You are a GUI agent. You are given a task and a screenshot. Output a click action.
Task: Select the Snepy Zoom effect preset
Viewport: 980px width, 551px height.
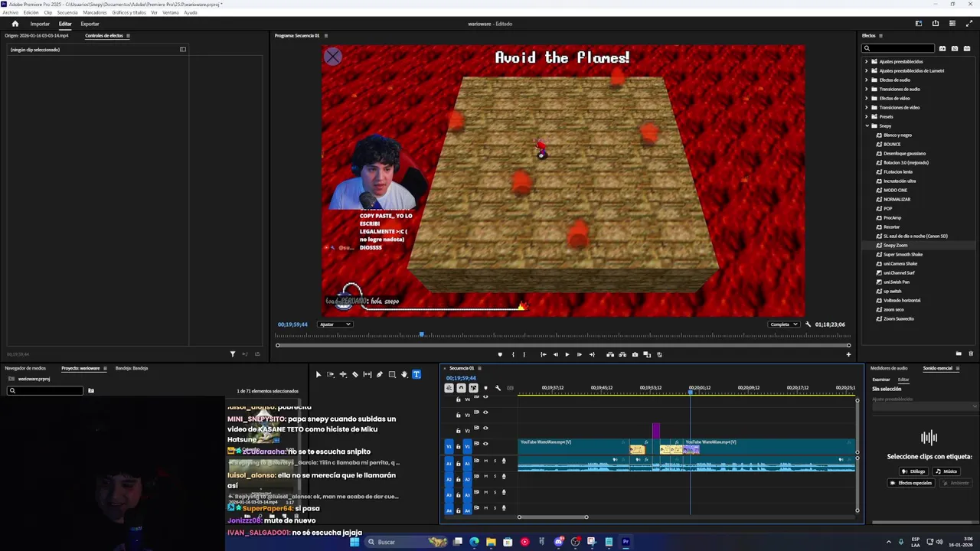(x=895, y=245)
